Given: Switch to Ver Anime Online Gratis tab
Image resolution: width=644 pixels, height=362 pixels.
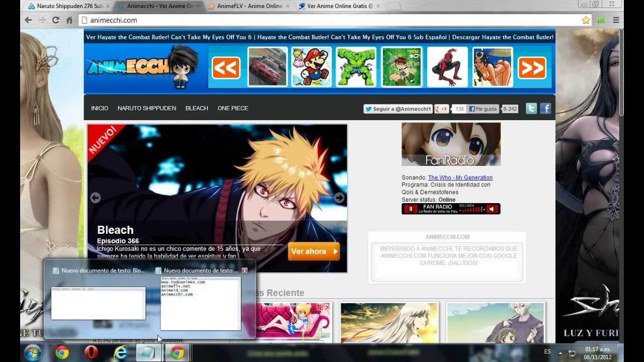Looking at the screenshot, I should (340, 6).
